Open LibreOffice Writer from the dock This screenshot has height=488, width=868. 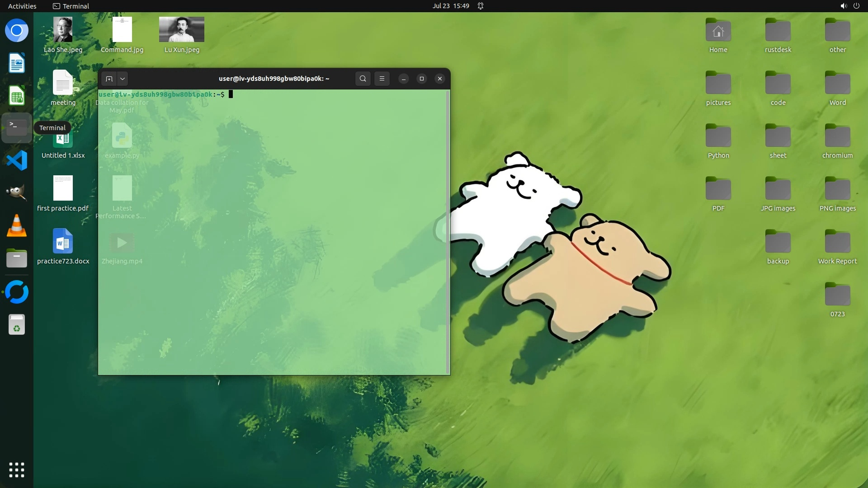click(17, 63)
